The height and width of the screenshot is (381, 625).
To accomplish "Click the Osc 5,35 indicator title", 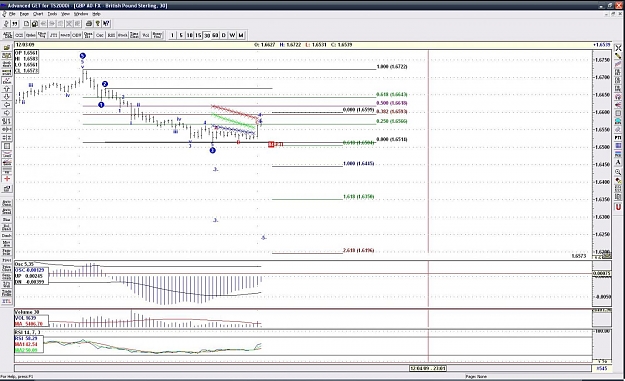I will pos(24,264).
